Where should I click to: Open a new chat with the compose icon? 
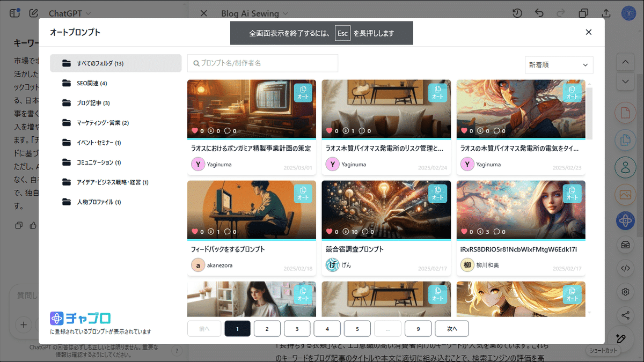pos(33,13)
